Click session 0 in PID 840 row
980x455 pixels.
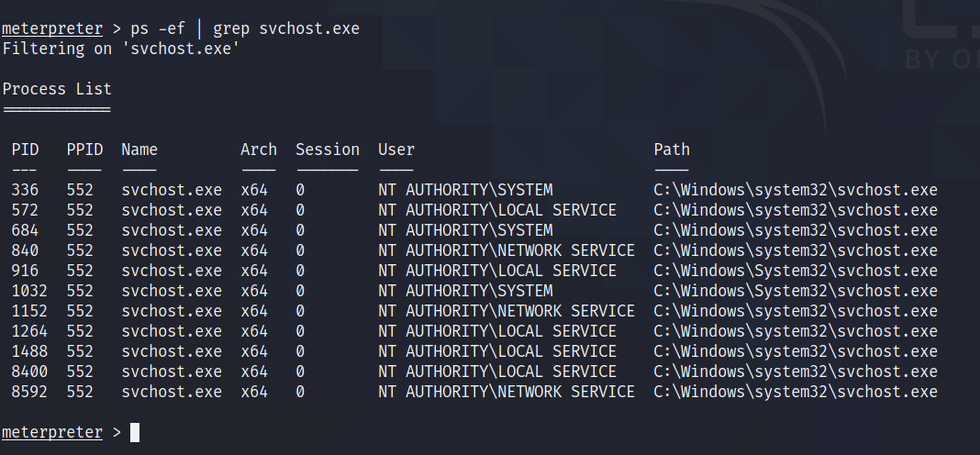pos(301,250)
